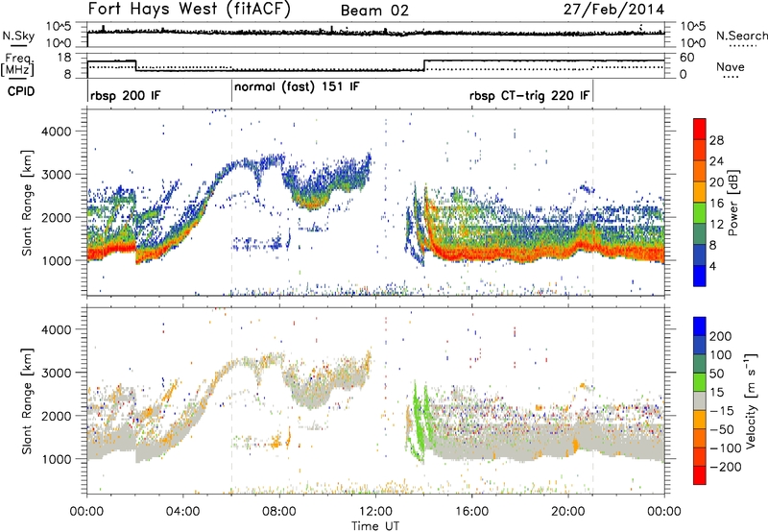Click the '-200' tick on Velocity colorbar

click(x=726, y=467)
